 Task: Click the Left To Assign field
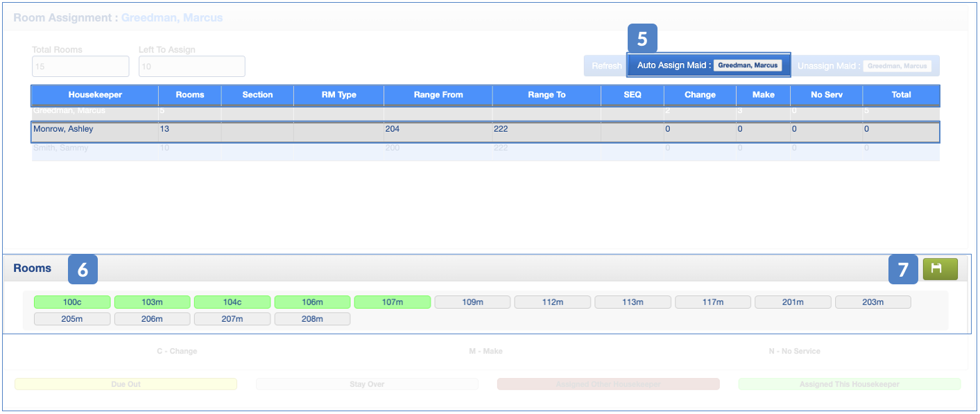tap(191, 67)
